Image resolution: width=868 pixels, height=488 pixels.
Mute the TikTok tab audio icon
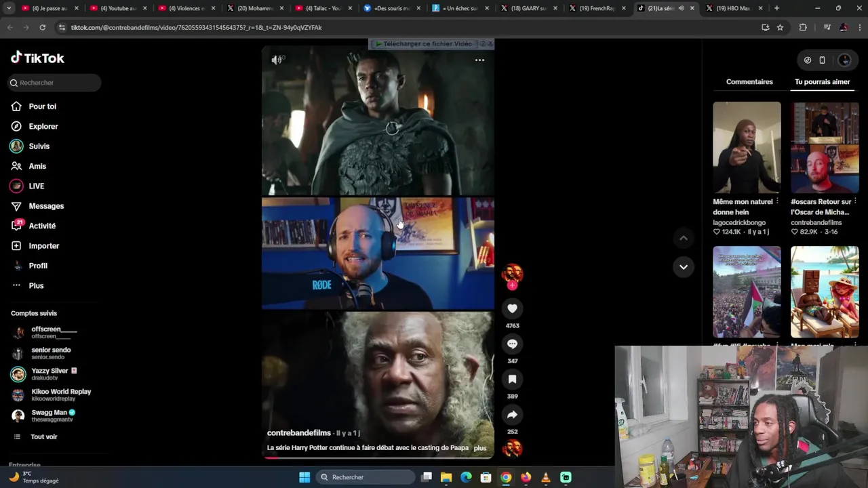coord(681,8)
